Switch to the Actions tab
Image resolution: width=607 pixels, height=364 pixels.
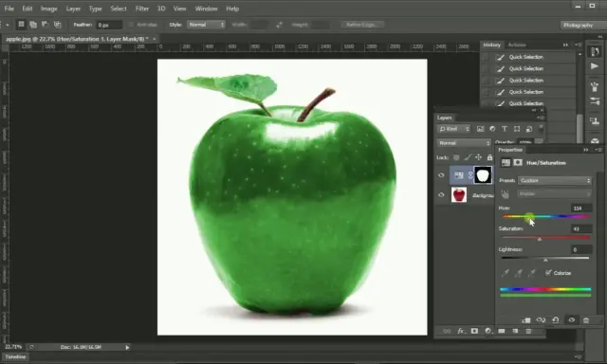click(517, 45)
